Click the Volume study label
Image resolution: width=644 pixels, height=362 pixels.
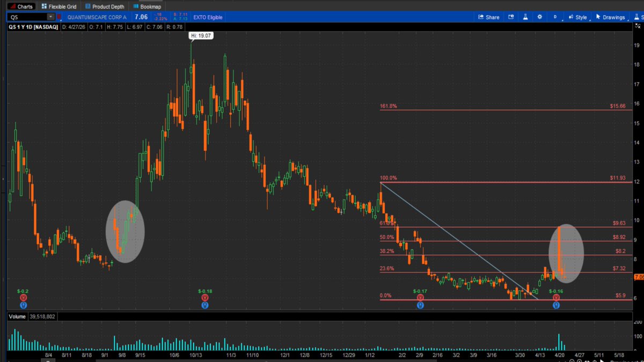(x=17, y=317)
